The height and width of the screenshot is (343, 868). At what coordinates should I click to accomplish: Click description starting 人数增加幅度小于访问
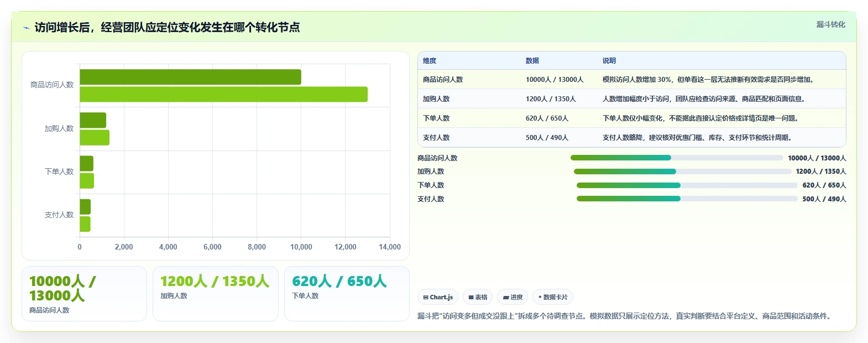coord(705,99)
